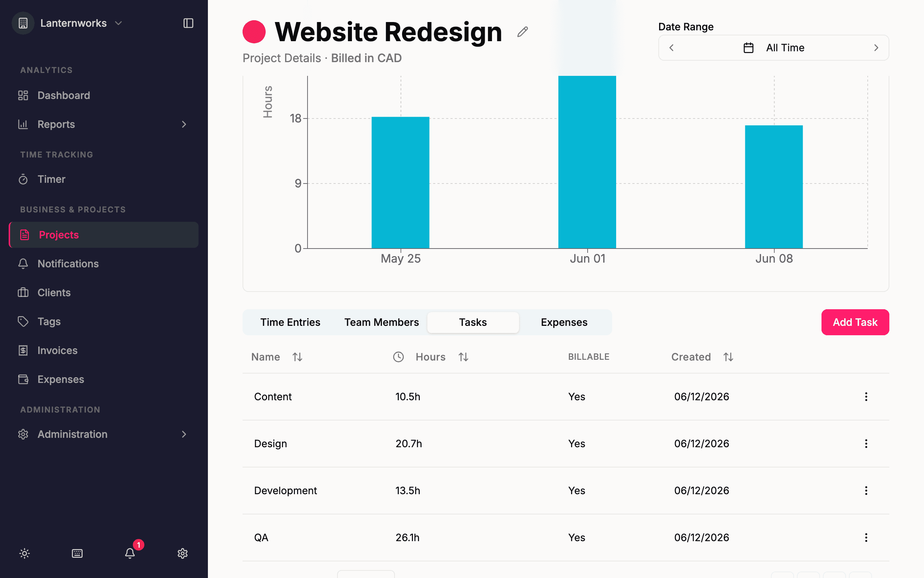Sort tasks by Hours column
924x578 pixels.
click(442, 357)
